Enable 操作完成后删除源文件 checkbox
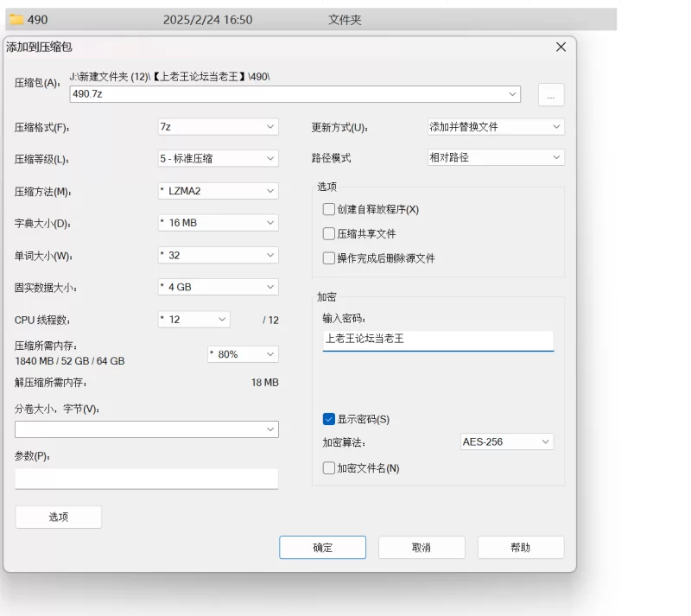 click(x=329, y=258)
